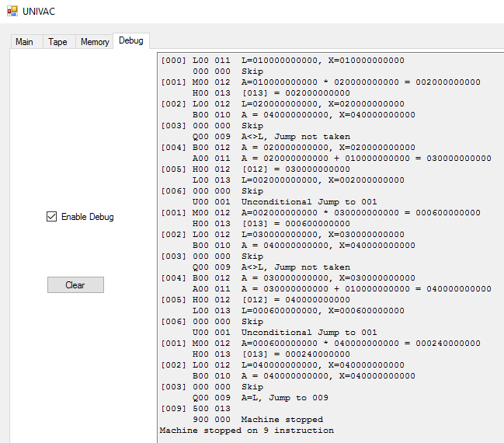This screenshot has width=504, height=443.
Task: Open the Tape tab
Action: coord(57,42)
